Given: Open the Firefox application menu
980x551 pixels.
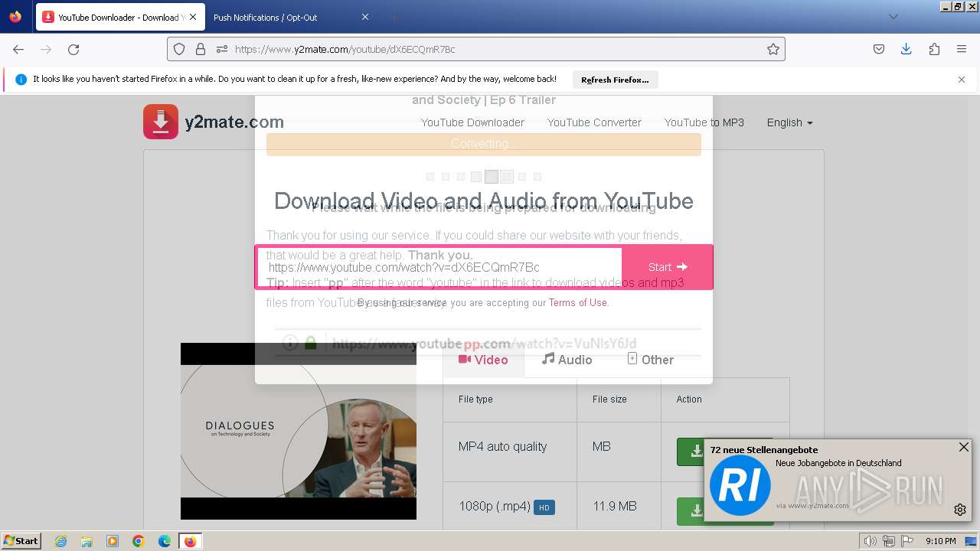Looking at the screenshot, I should (x=962, y=49).
